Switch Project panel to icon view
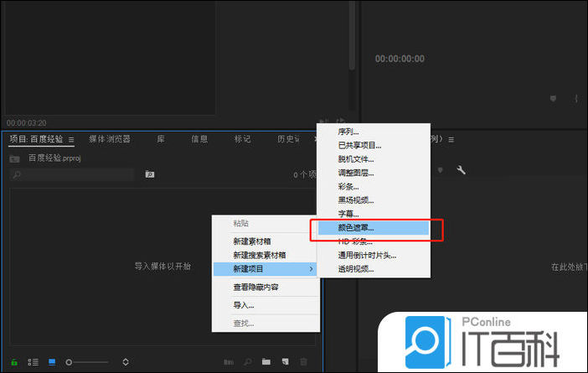 (x=52, y=362)
